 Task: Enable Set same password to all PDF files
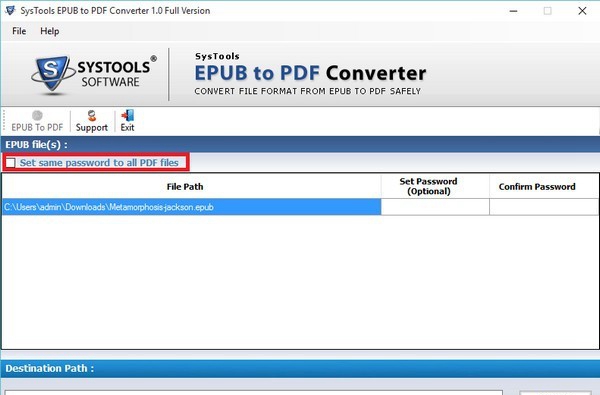coord(11,163)
